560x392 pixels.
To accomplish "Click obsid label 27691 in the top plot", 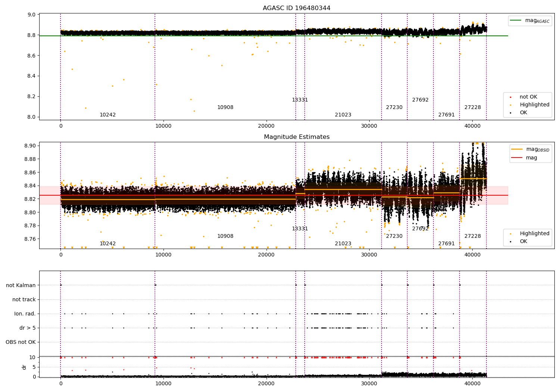I will [x=447, y=115].
